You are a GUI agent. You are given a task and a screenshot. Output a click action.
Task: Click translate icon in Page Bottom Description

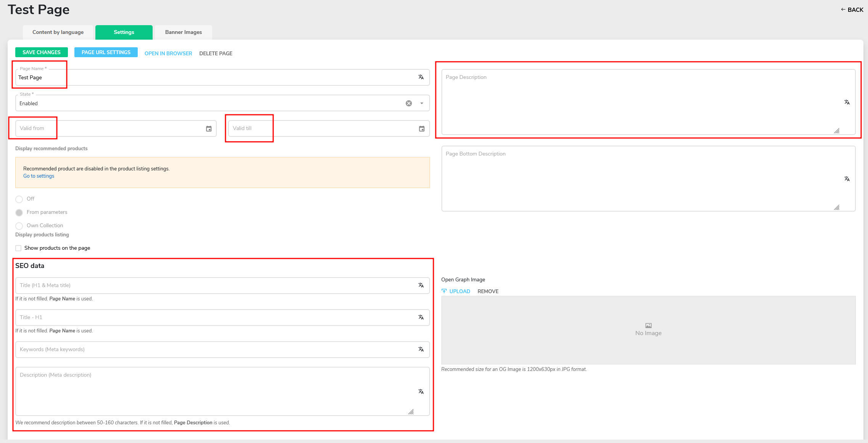(x=847, y=179)
